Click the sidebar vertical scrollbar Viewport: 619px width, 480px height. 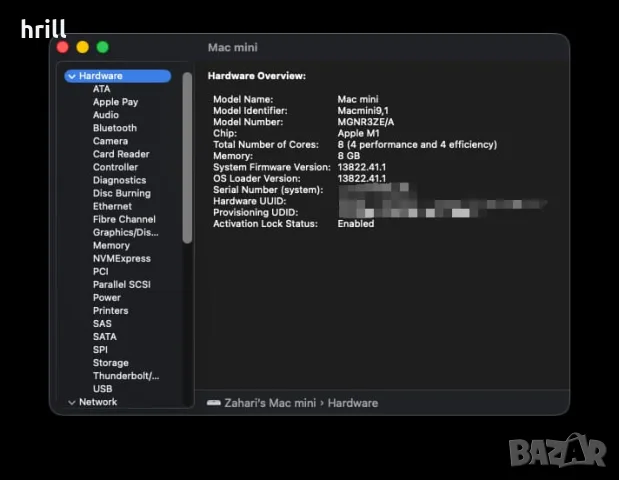pos(188,158)
